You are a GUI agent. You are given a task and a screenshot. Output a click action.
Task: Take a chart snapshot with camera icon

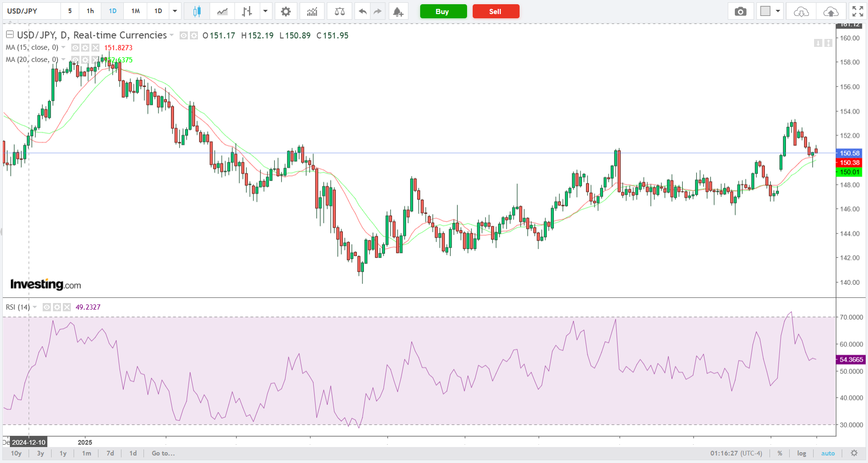740,11
